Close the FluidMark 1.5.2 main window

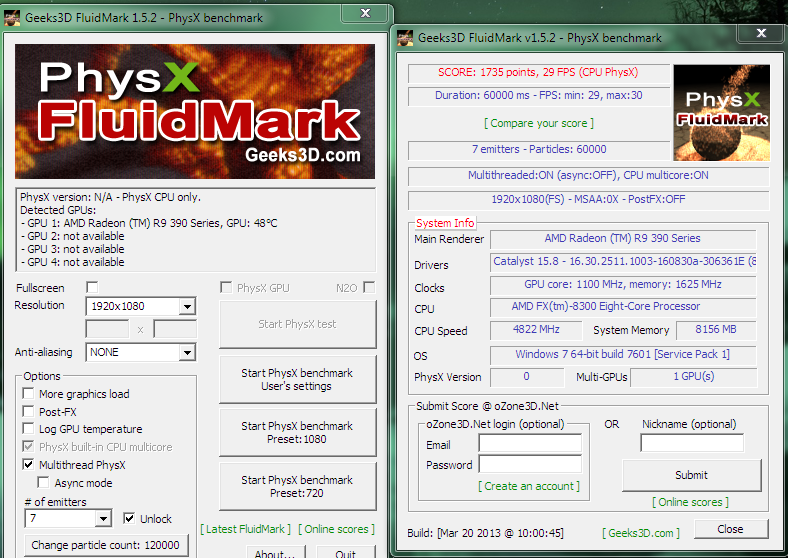(x=366, y=13)
